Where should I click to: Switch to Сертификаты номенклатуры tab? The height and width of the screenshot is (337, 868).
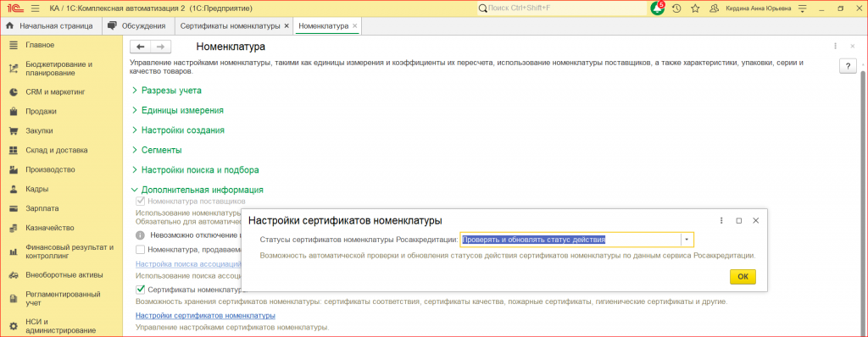pos(231,26)
